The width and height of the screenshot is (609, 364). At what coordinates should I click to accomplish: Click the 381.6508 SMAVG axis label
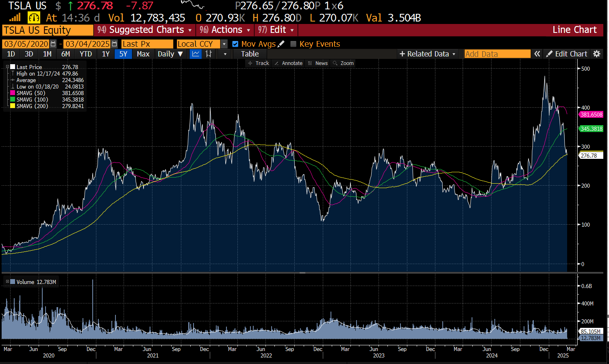591,115
